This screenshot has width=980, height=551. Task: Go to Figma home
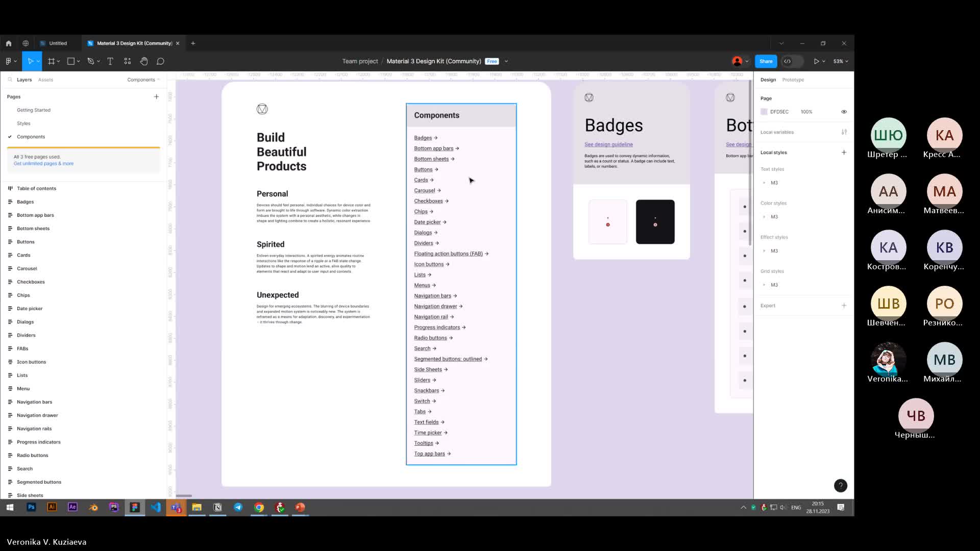[9, 43]
